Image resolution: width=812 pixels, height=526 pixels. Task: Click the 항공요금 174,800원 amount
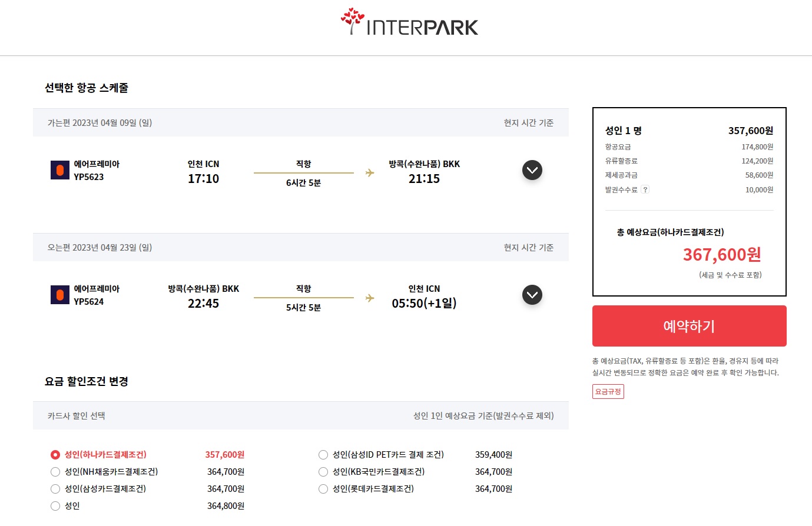pyautogui.click(x=758, y=147)
